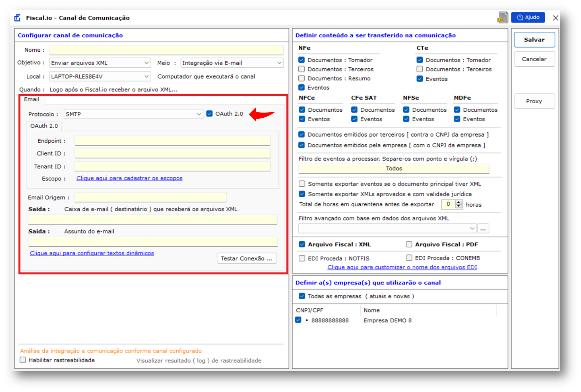Click the Todos event filter field

[x=394, y=168]
